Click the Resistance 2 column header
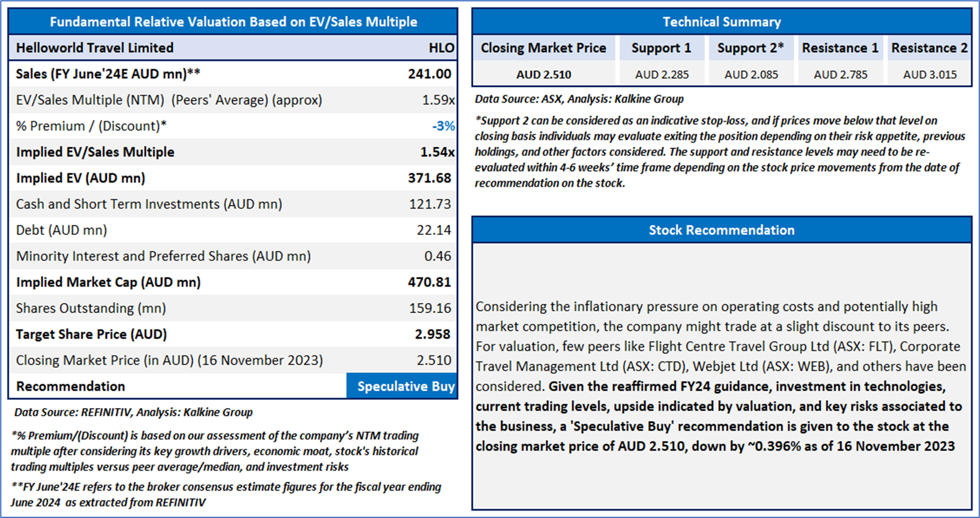 tap(929, 48)
